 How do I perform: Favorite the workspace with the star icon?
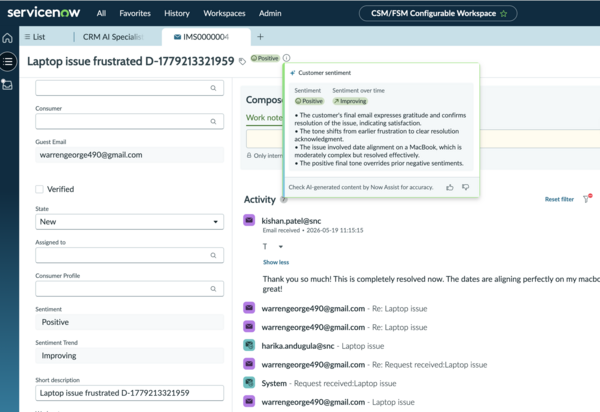click(504, 14)
